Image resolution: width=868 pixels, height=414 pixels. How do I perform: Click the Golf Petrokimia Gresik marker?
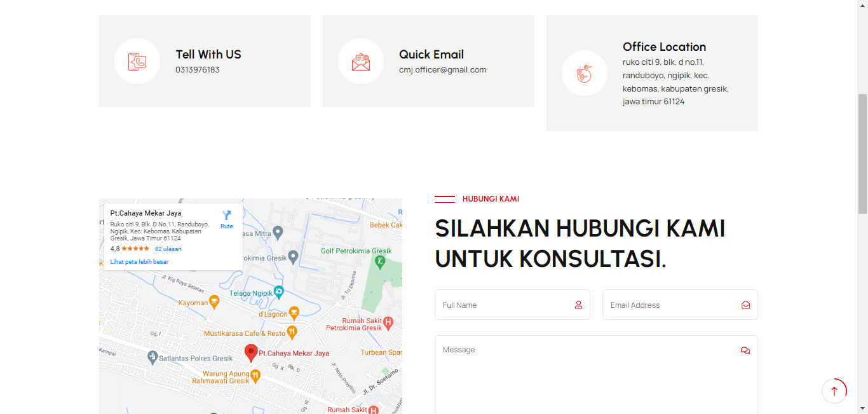click(380, 261)
